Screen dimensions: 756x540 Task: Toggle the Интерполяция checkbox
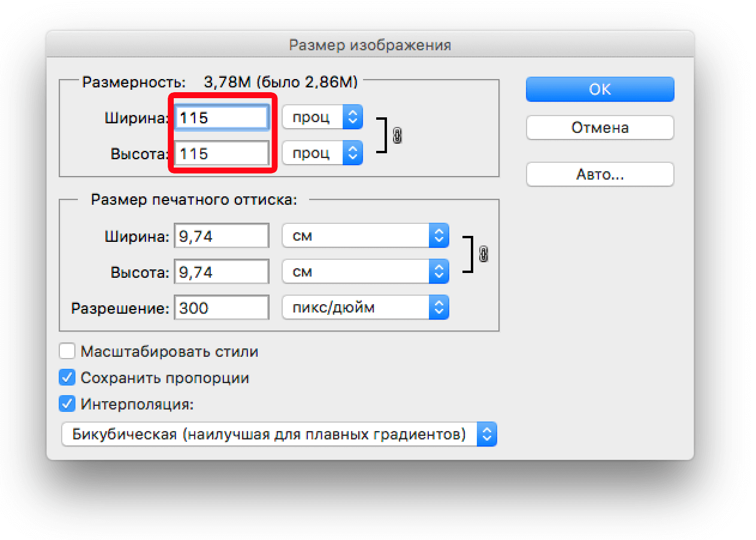click(x=67, y=404)
